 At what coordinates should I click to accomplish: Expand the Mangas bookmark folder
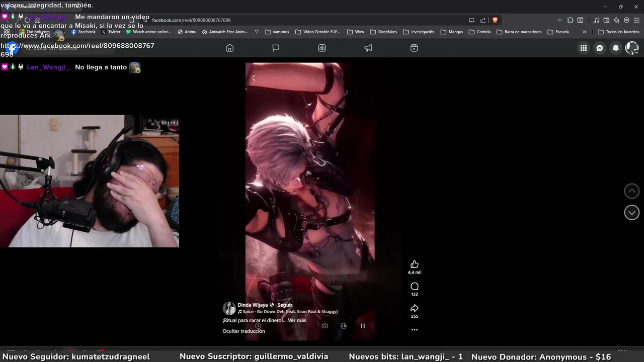point(452,32)
